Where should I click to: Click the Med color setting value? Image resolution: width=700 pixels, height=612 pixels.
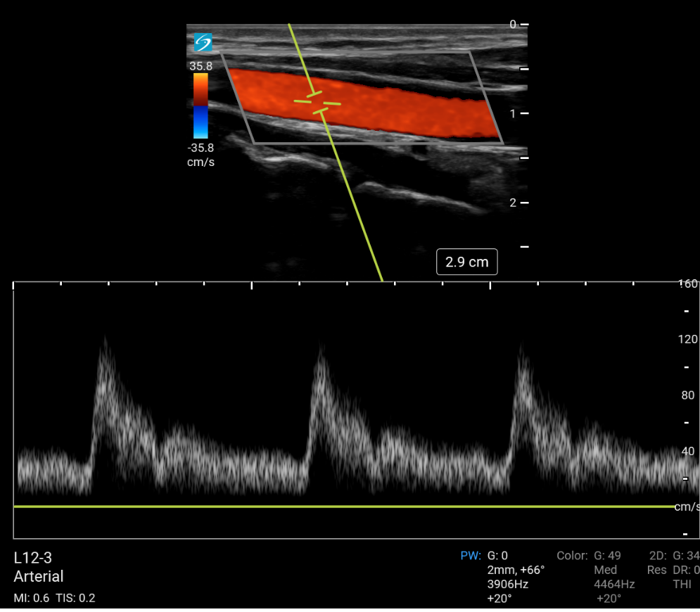605,570
